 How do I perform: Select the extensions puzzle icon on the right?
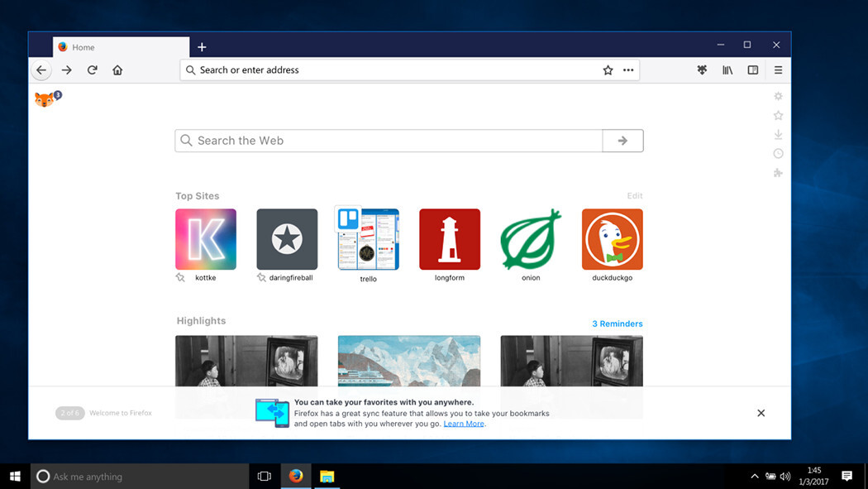click(x=778, y=172)
